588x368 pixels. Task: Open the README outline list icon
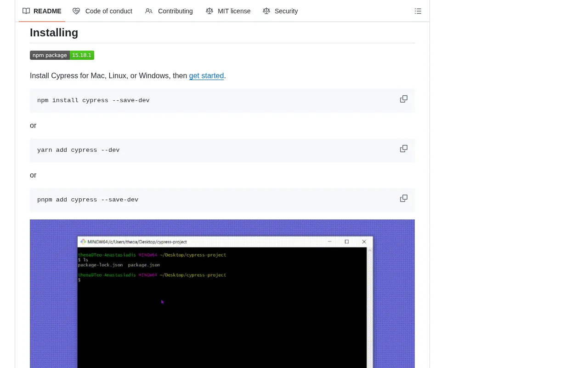pyautogui.click(x=418, y=11)
